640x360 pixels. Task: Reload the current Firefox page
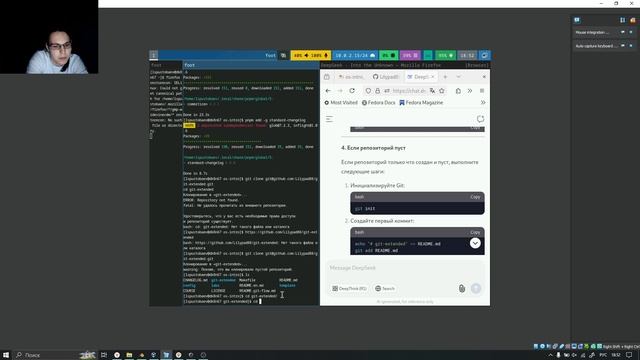(x=352, y=91)
